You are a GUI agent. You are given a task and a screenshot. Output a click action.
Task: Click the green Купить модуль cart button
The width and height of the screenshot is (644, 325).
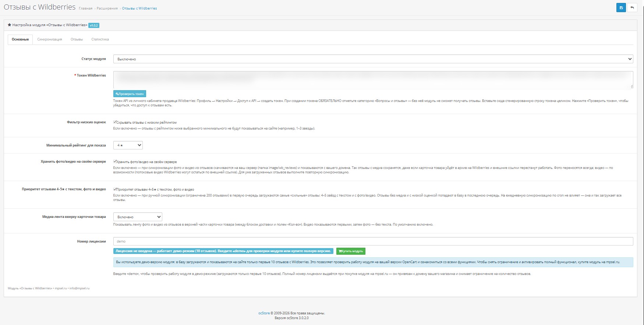tap(351, 251)
